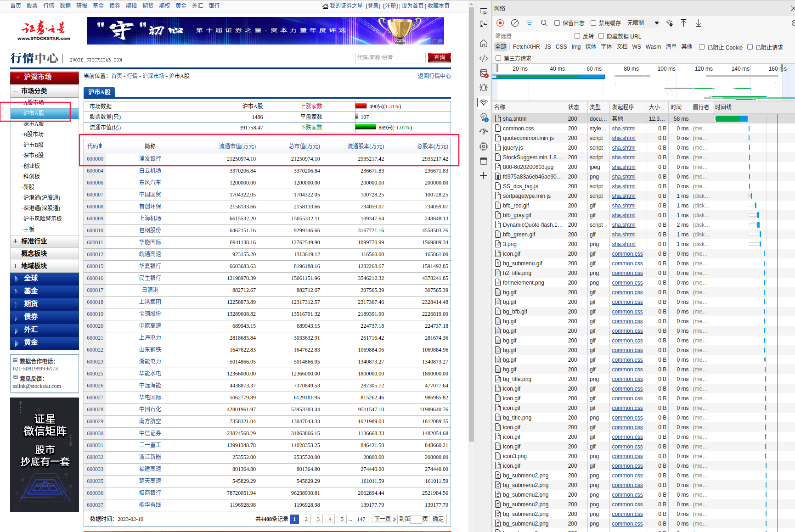The image size is (795, 532).
Task: Check the 反转 checkbox
Action: click(x=577, y=36)
